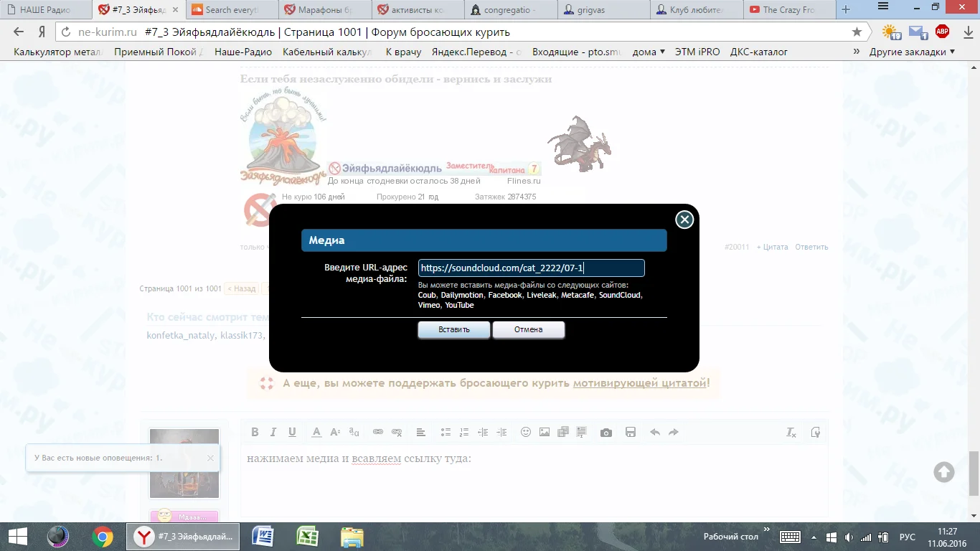Dismiss the new notifications popup
The image size is (980, 551).
click(x=210, y=458)
